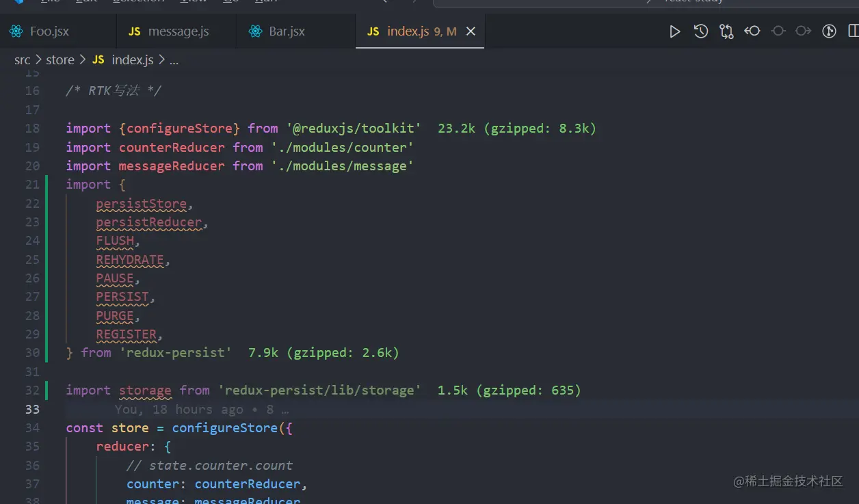The image size is (859, 504).
Task: Expand the breadcrumb ellipsis symbol segment
Action: [174, 60]
